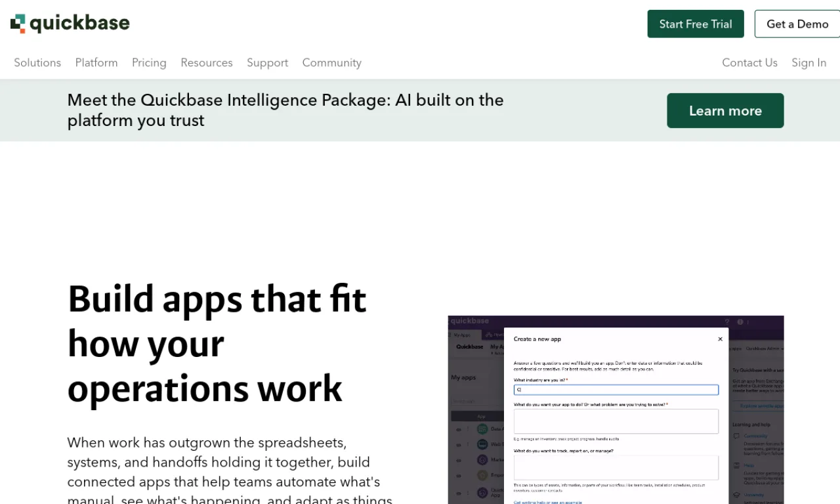Image resolution: width=840 pixels, height=504 pixels.
Task: Close the Create a new app dialog in the demo
Action: tap(720, 339)
